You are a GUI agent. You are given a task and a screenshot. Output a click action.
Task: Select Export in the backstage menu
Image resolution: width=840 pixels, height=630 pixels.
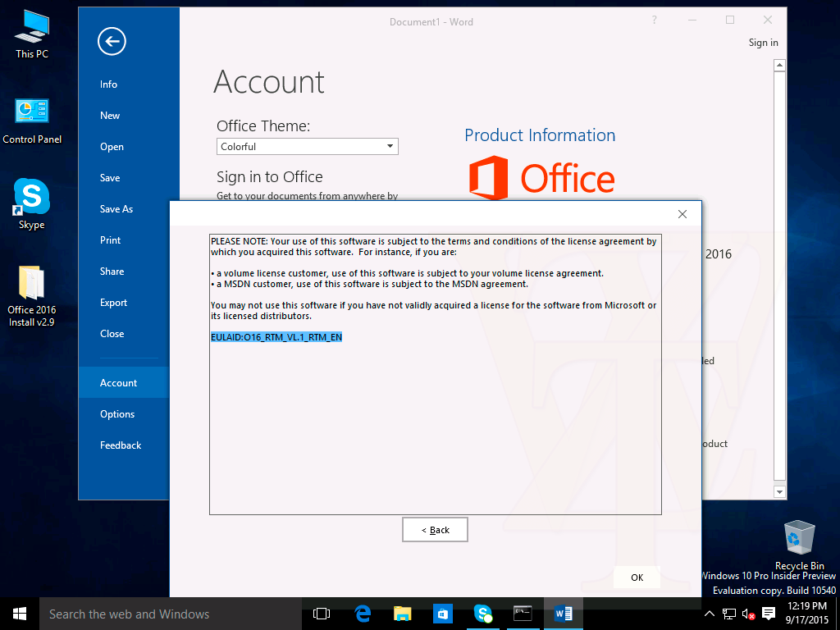[x=113, y=302]
